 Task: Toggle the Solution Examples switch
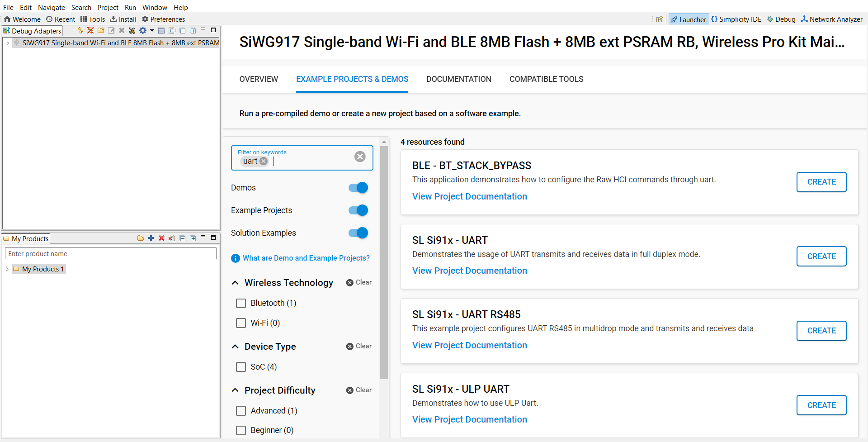pyautogui.click(x=358, y=233)
